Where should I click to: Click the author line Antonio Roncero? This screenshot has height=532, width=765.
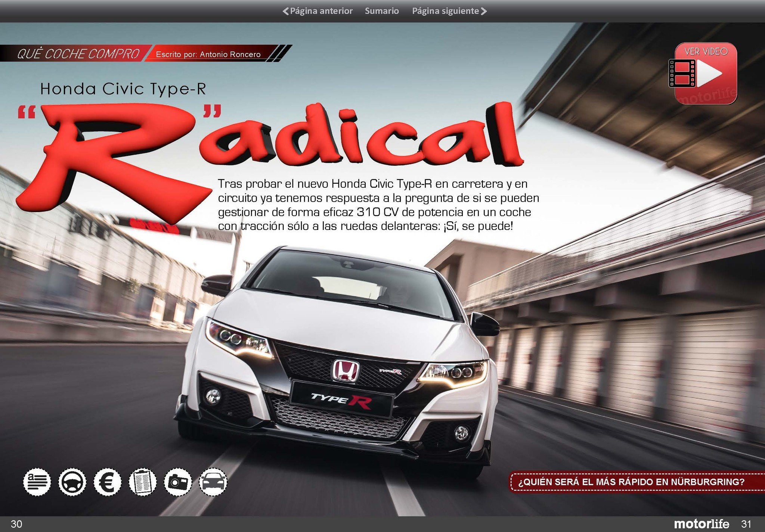pyautogui.click(x=208, y=54)
